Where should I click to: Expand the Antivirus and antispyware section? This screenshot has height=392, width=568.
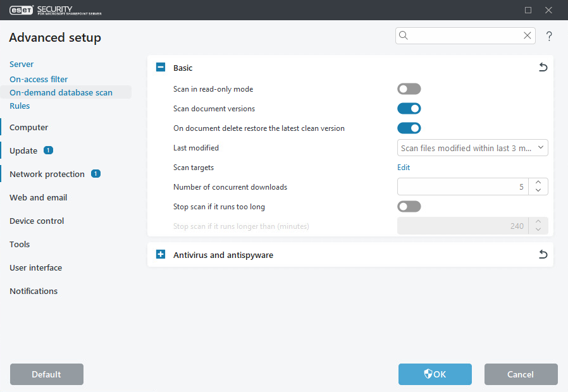[x=160, y=254]
